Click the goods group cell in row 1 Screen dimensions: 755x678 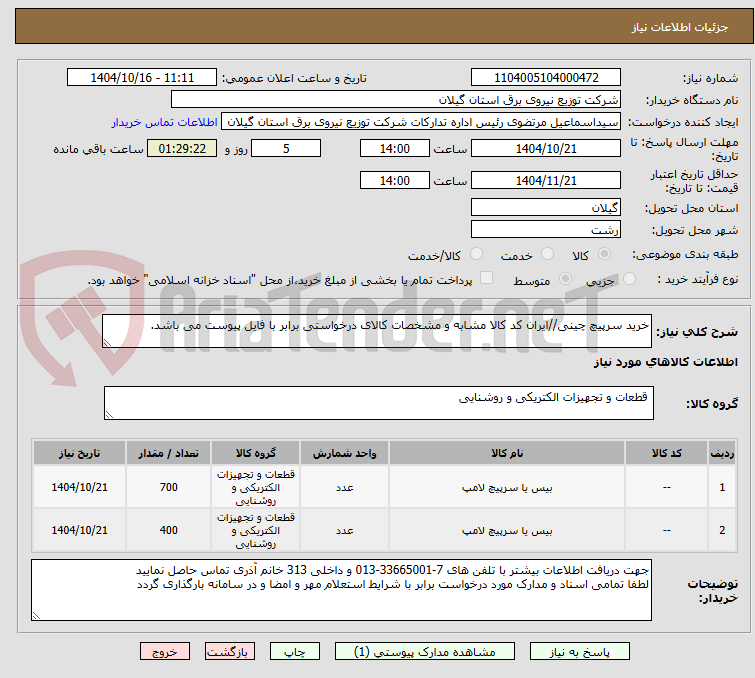tap(256, 487)
